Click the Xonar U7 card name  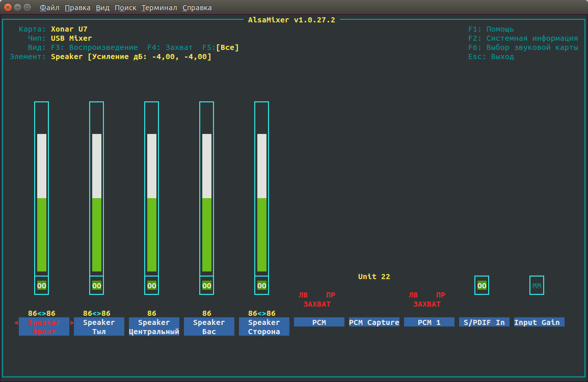point(69,29)
